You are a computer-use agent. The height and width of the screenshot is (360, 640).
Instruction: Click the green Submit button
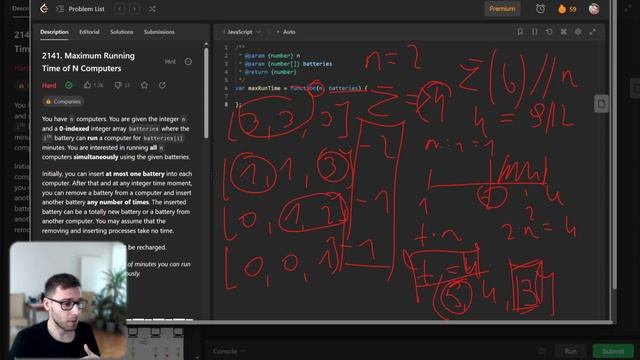(x=613, y=351)
